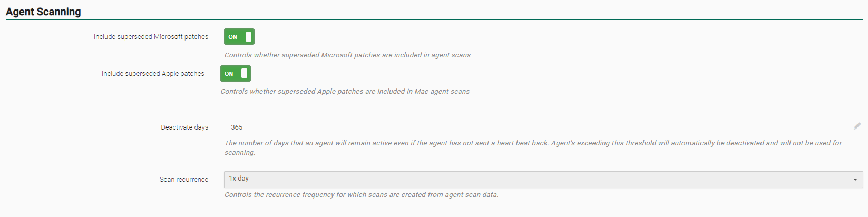Click the Microsoft patches help description text
Viewport: 868px width, 217px height.
point(347,55)
